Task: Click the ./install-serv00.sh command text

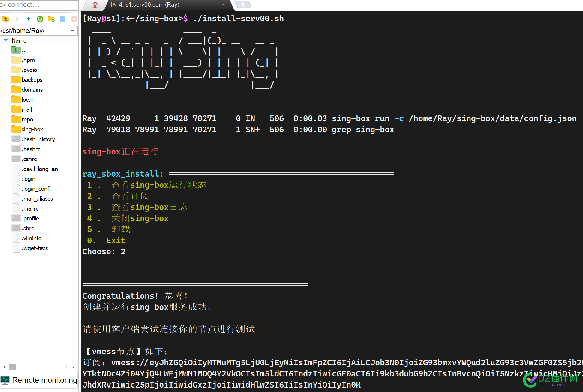Action: tap(239, 19)
